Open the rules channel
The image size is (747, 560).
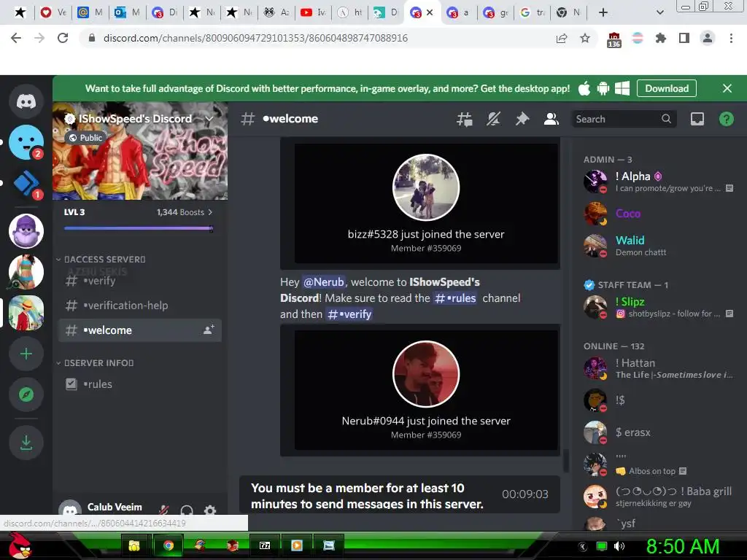coord(139,384)
